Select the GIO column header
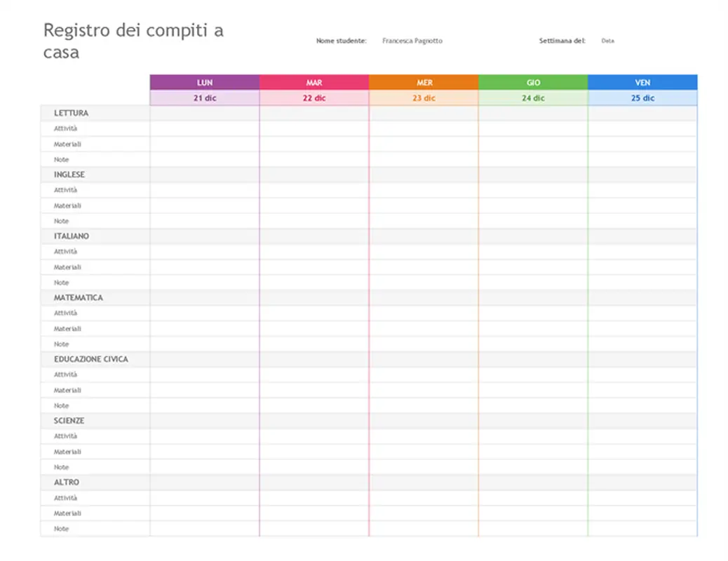Screen dimensions: 728x561 click(x=533, y=82)
